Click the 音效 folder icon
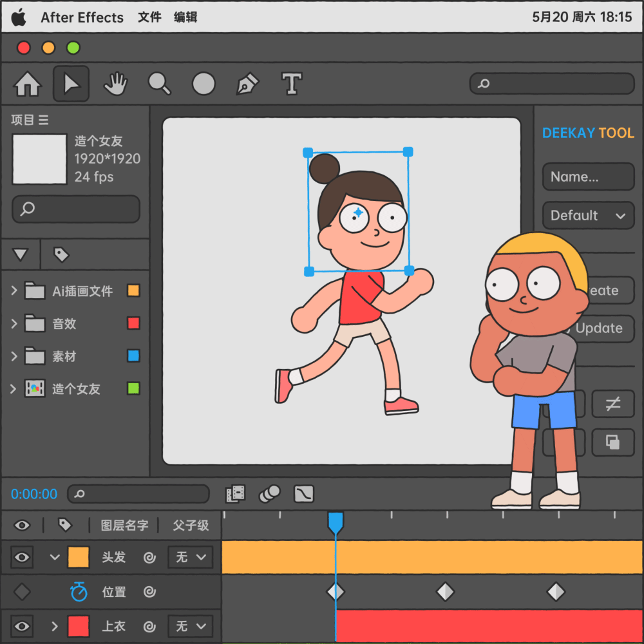The image size is (644, 644). (35, 323)
